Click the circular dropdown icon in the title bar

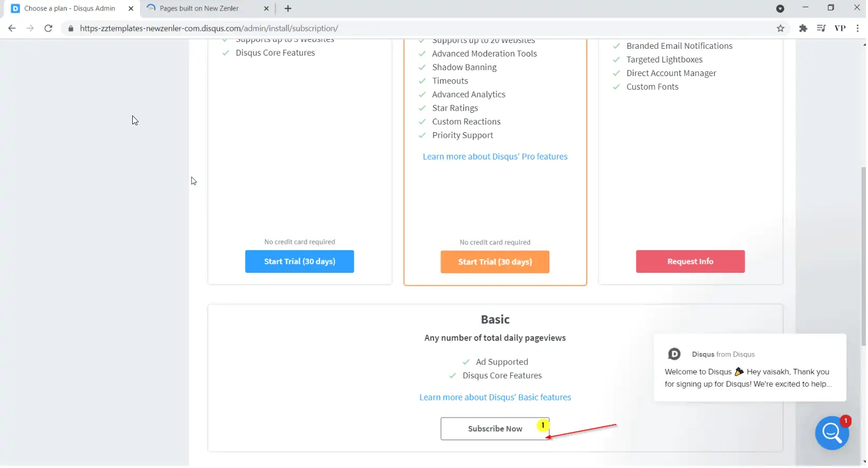(780, 8)
